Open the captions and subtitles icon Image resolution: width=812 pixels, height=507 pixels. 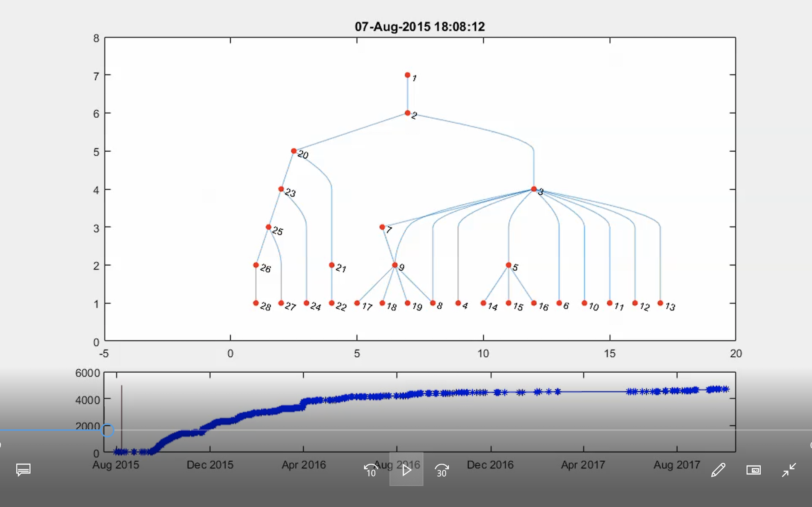click(x=23, y=470)
